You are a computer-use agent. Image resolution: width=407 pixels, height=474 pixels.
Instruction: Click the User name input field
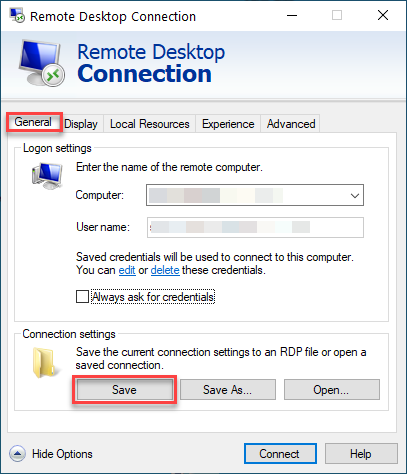(x=255, y=227)
